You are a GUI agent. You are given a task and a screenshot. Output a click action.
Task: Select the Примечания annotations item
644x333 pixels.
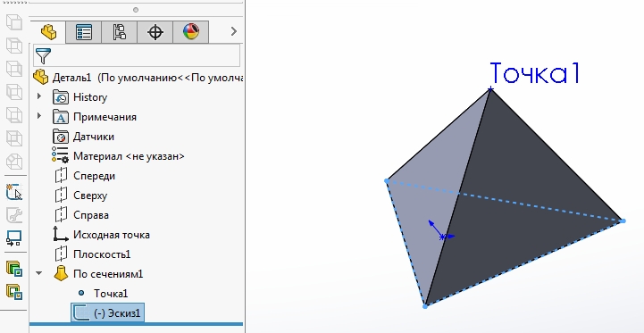(105, 117)
